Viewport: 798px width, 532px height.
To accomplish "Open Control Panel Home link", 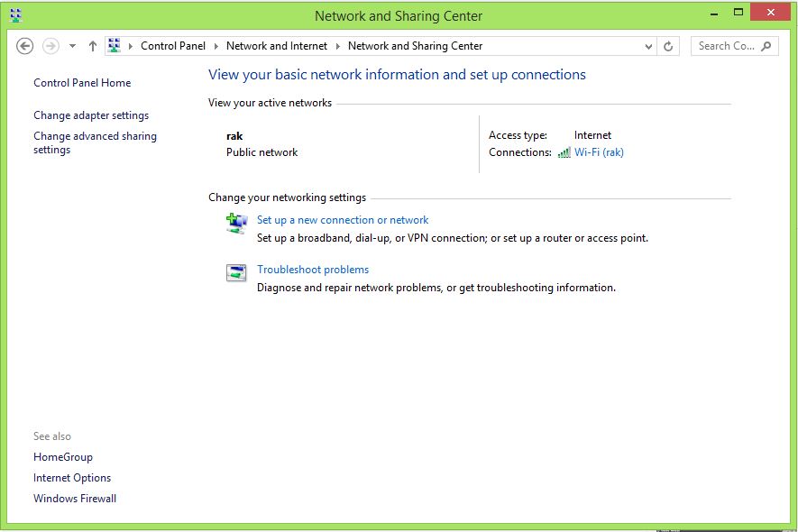I will [82, 83].
